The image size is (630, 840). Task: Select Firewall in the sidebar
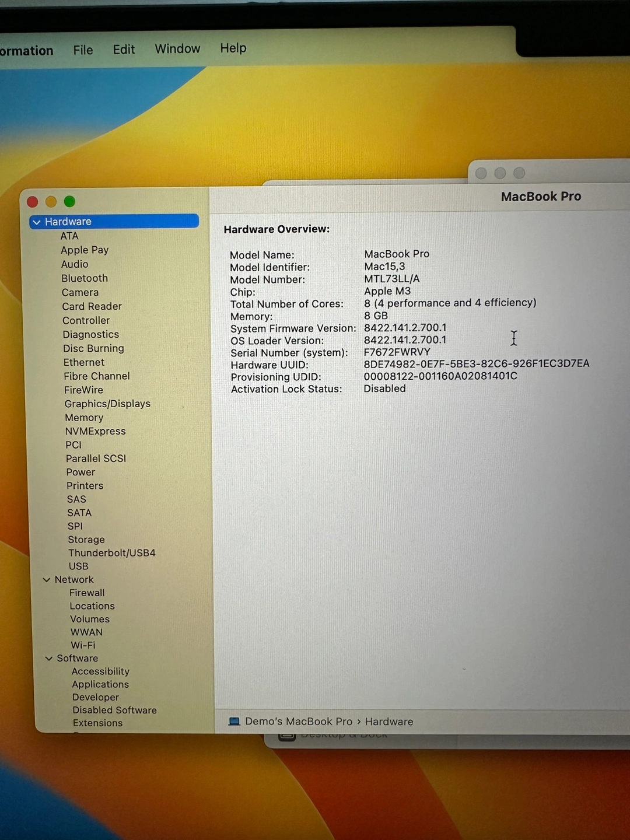point(87,593)
